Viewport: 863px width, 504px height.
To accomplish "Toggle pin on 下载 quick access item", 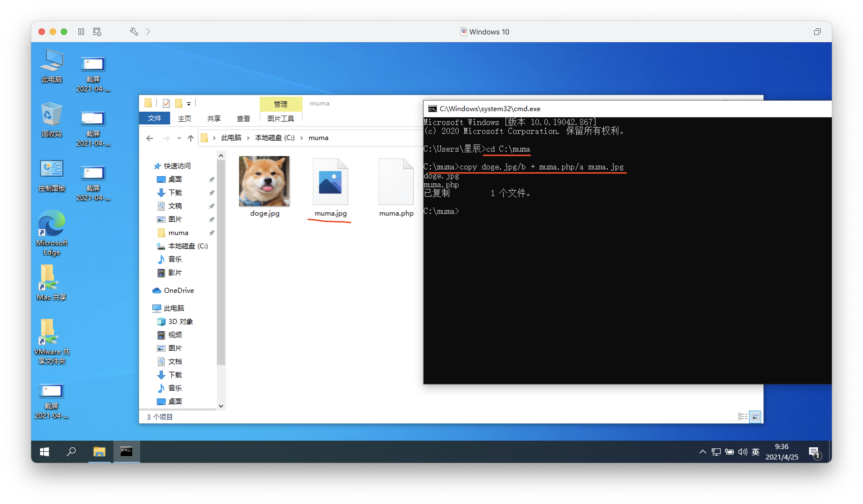I will coord(212,193).
